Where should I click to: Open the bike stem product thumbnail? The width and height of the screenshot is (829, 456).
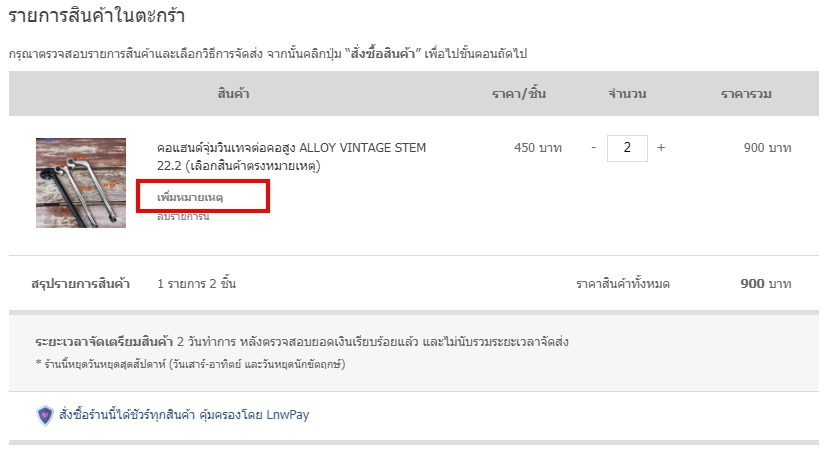[x=81, y=183]
